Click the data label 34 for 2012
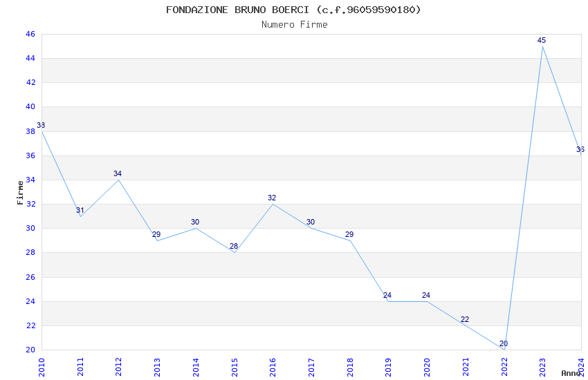The image size is (588, 380). point(118,173)
